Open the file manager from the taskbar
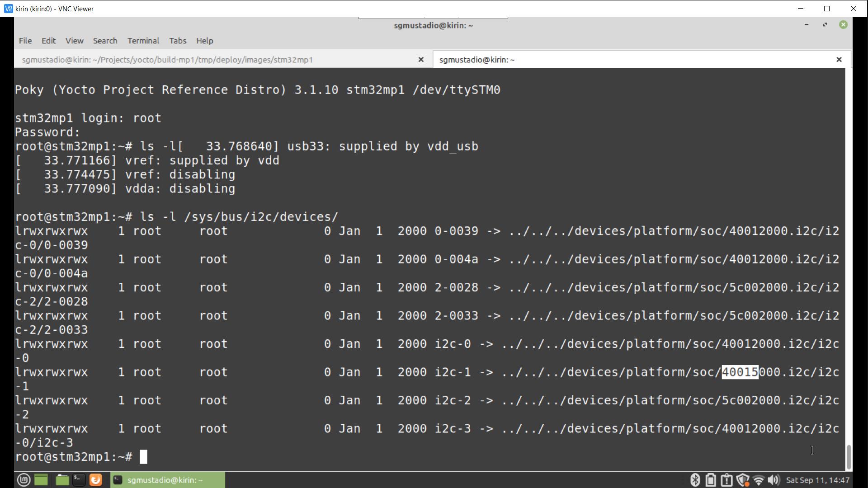The width and height of the screenshot is (868, 488). click(x=62, y=480)
